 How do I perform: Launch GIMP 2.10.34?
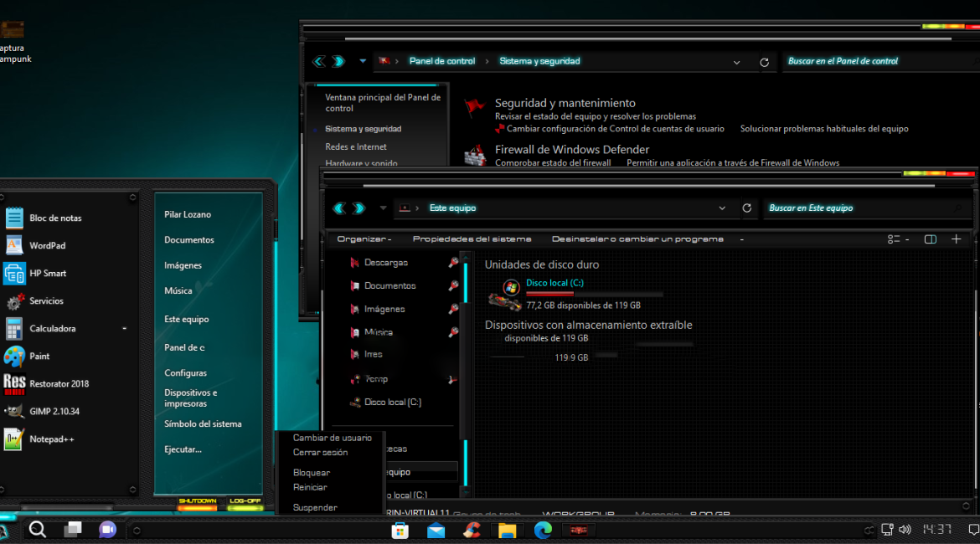pyautogui.click(x=52, y=411)
